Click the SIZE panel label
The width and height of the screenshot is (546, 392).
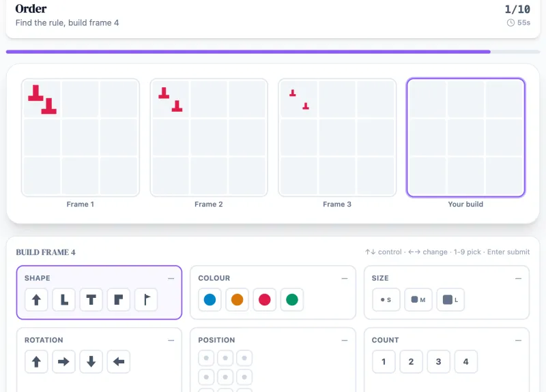pos(380,278)
